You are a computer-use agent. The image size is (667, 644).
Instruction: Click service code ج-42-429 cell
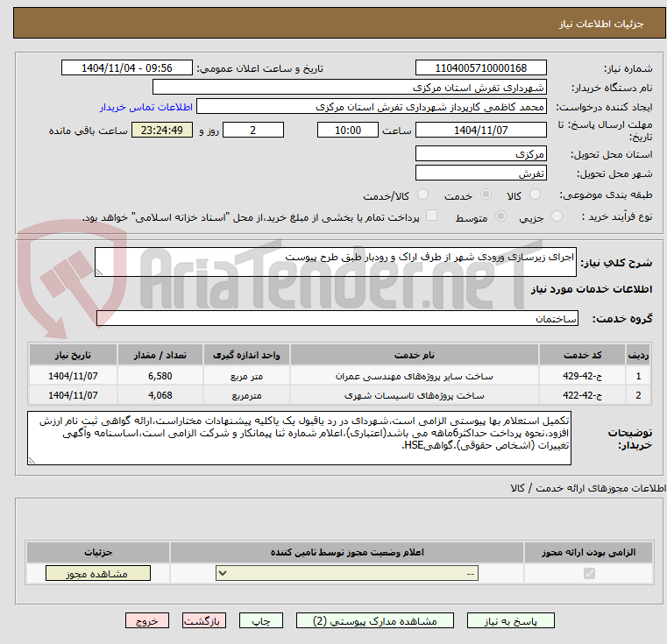click(582, 376)
